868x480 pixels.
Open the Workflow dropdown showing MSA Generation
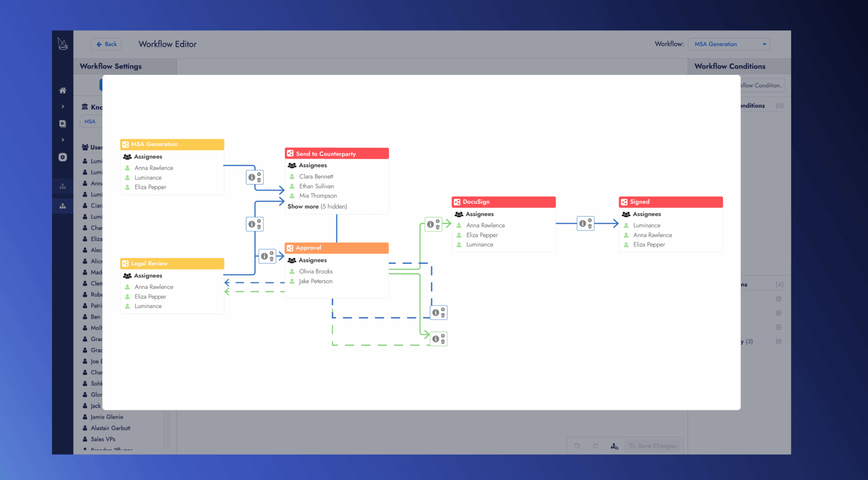tap(729, 44)
